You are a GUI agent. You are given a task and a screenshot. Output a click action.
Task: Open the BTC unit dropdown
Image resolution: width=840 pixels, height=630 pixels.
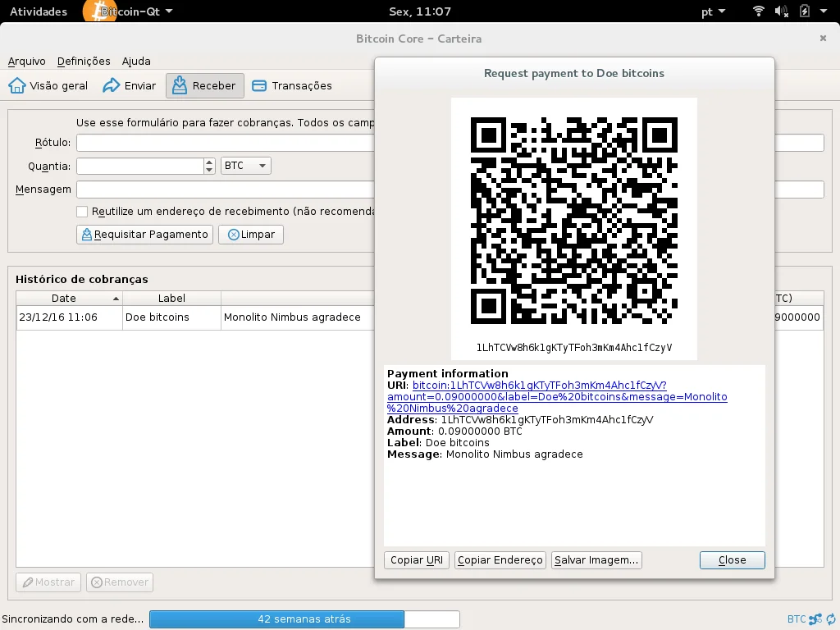point(244,166)
